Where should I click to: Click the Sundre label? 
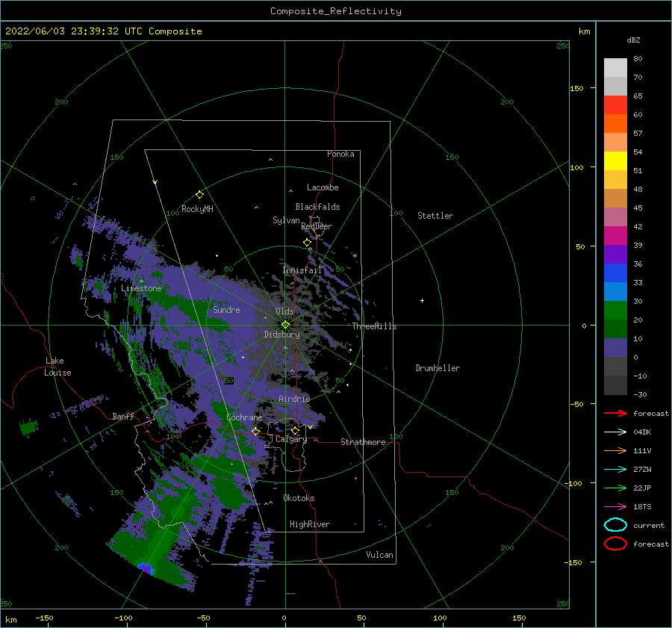(x=226, y=309)
